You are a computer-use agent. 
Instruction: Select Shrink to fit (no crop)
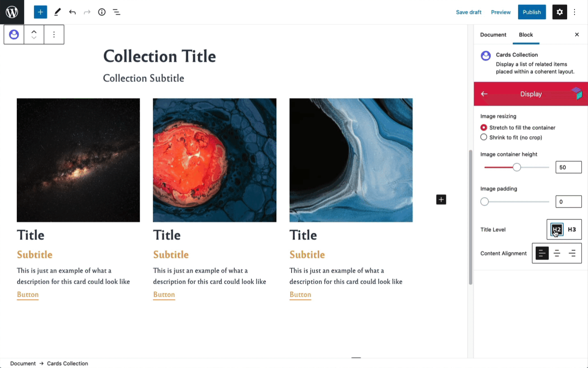point(484,137)
